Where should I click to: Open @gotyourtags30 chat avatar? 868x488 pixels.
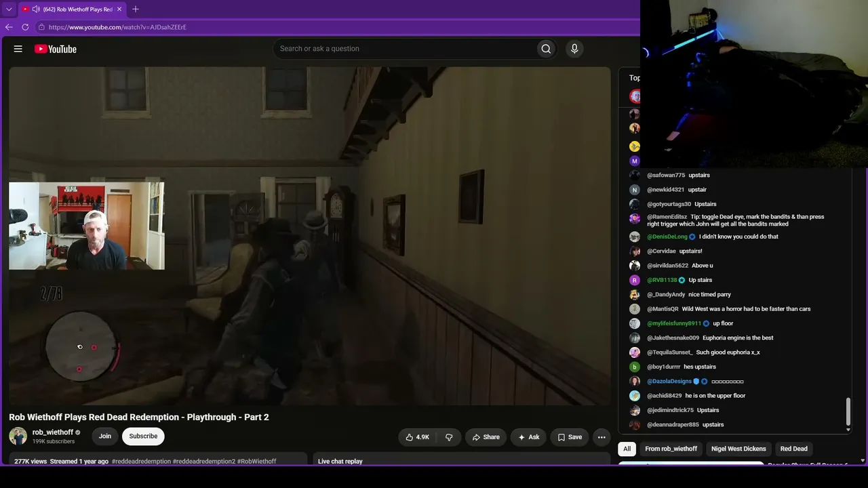tap(635, 204)
